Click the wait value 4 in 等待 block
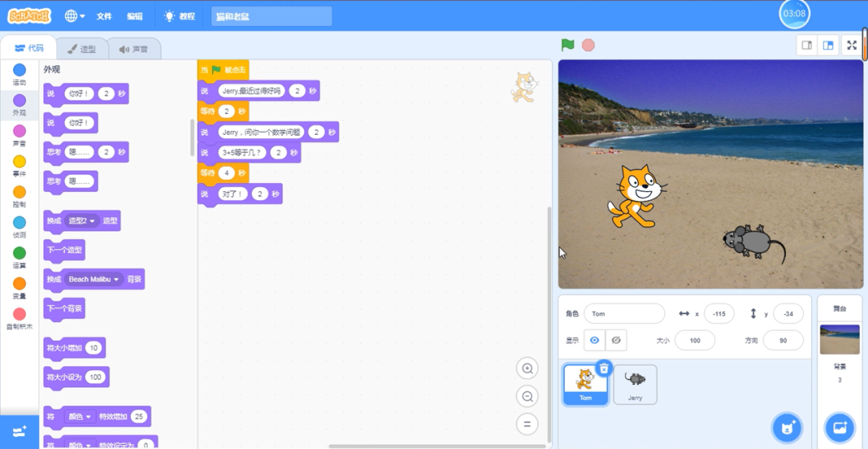Screen dimensions: 868x449 tap(227, 173)
